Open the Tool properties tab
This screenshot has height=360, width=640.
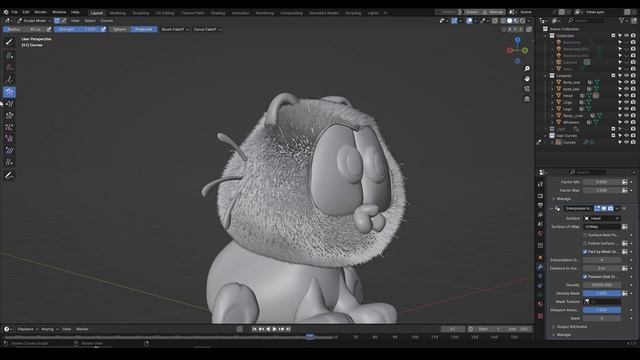(x=540, y=184)
